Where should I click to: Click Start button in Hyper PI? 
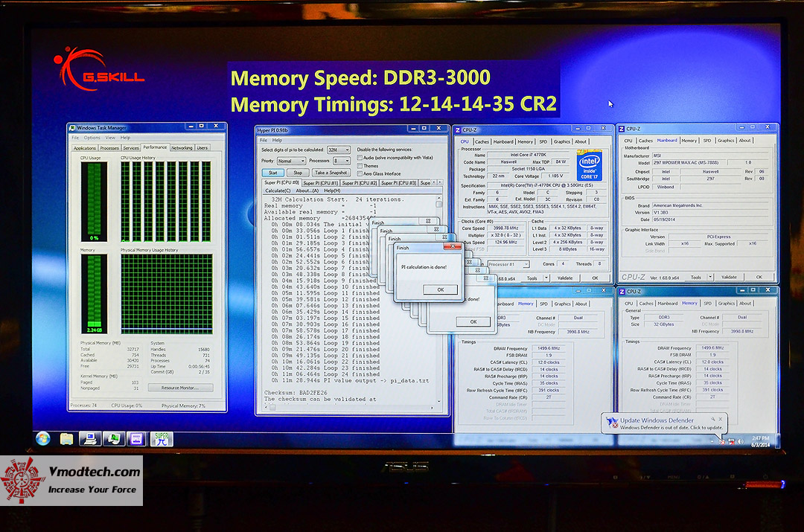click(272, 173)
